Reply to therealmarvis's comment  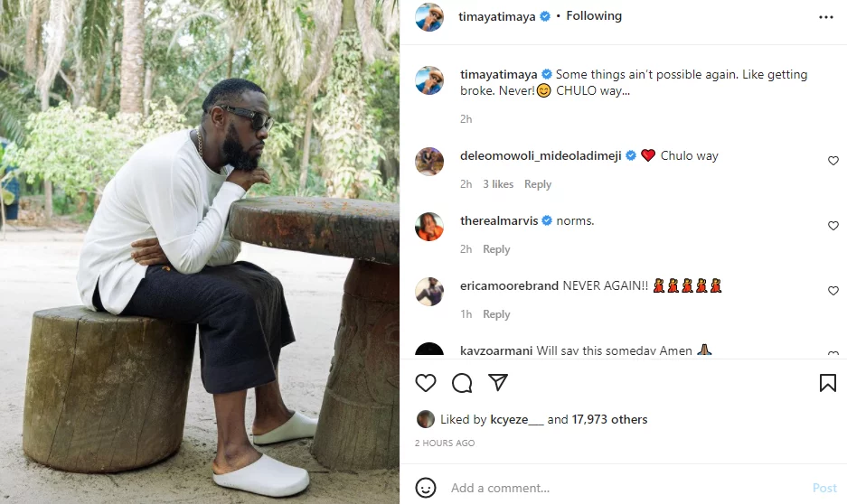pos(496,249)
